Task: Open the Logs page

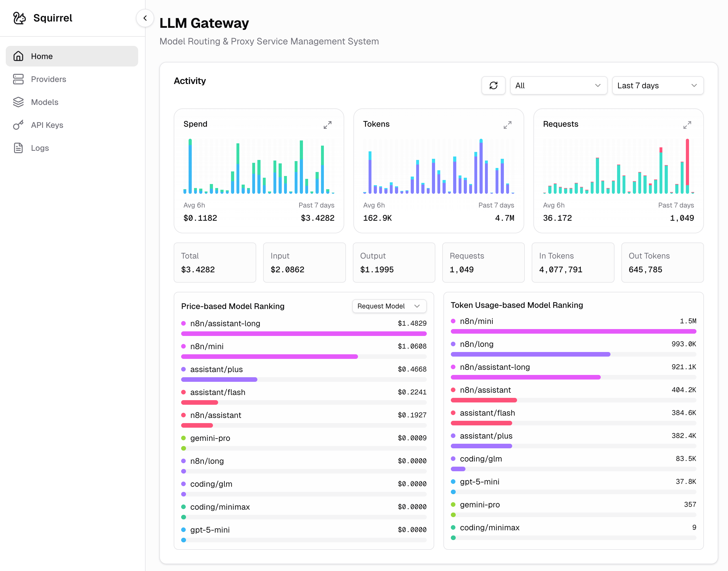Action: (40, 148)
